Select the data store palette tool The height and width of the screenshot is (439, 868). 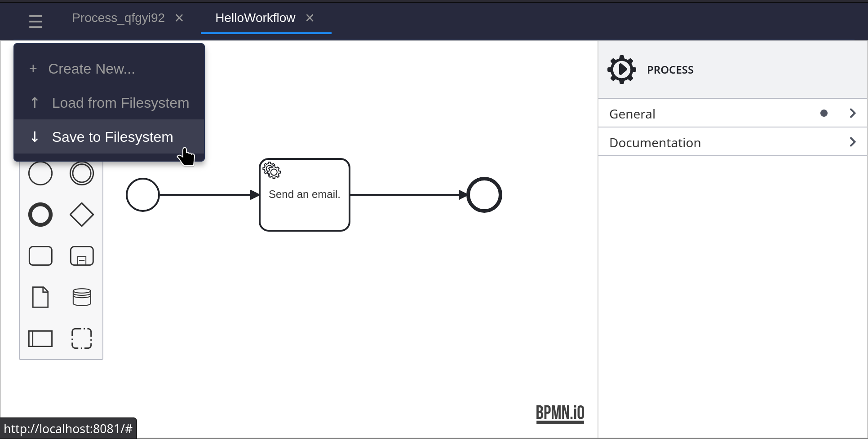tap(82, 297)
